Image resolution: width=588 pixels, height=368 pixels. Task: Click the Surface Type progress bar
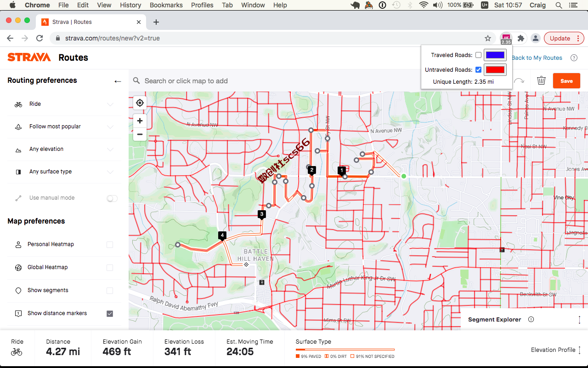[x=345, y=350]
